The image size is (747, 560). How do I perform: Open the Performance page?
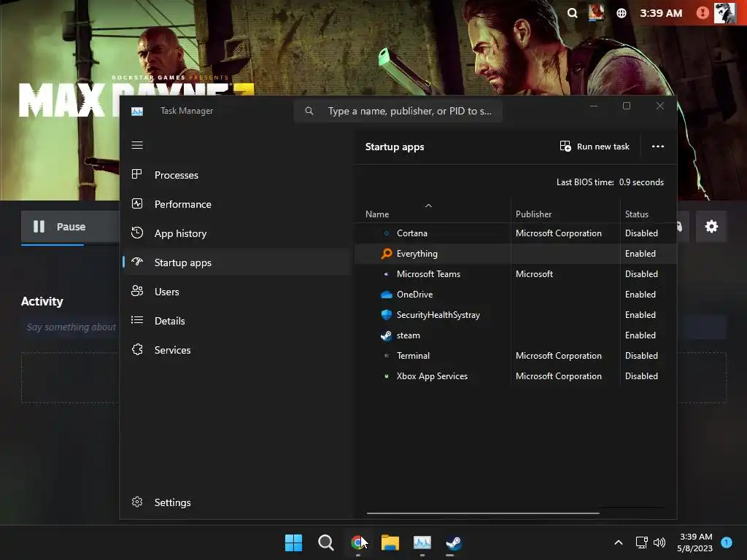coord(236,204)
